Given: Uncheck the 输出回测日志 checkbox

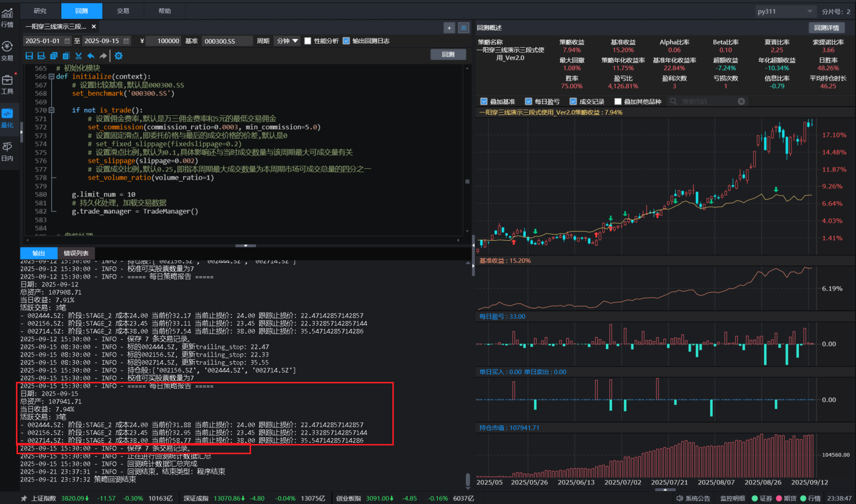Looking at the screenshot, I should click(346, 41).
